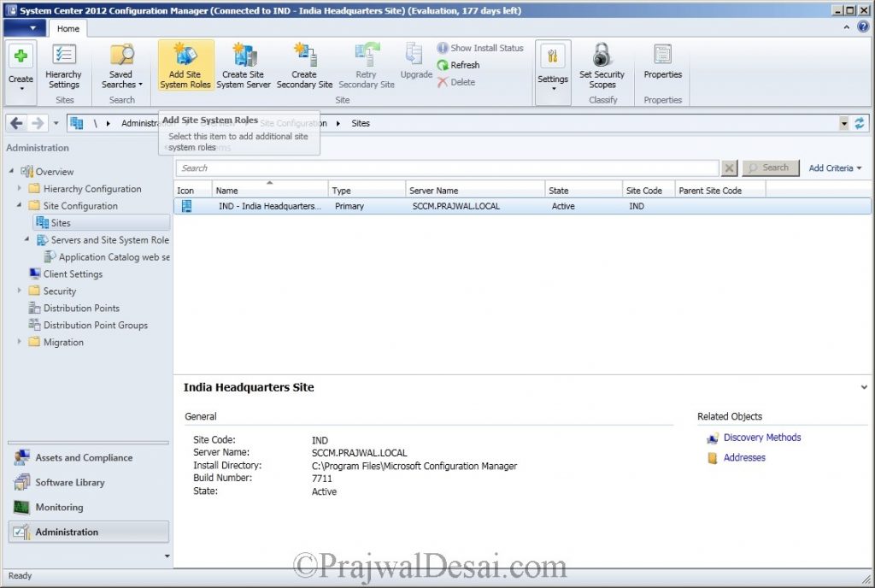Screen dimensions: 875x588
Task: Click Retry Secondary Site
Action: pyautogui.click(x=366, y=66)
